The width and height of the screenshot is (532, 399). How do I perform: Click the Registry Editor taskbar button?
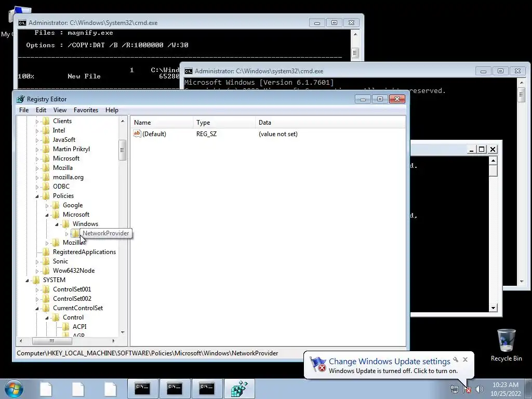click(239, 389)
